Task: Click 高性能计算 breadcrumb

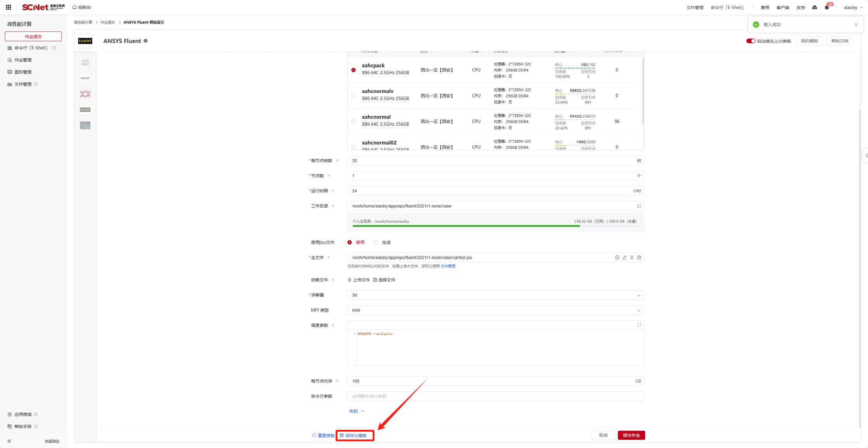Action: (x=83, y=22)
